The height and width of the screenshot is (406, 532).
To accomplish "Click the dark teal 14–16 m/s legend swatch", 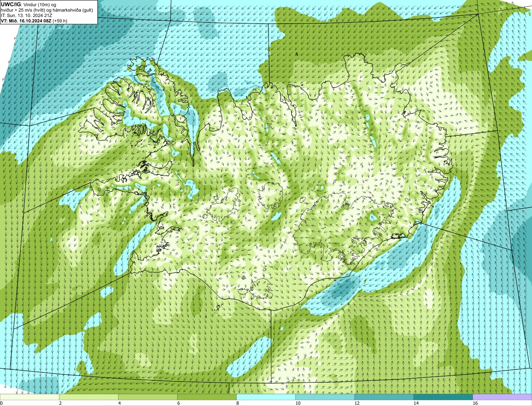I will 443,397.
